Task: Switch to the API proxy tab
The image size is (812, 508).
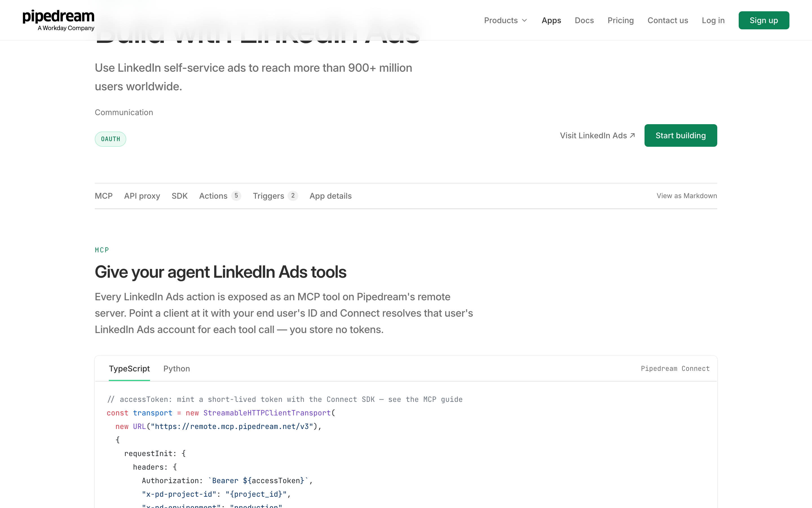Action: click(x=142, y=196)
